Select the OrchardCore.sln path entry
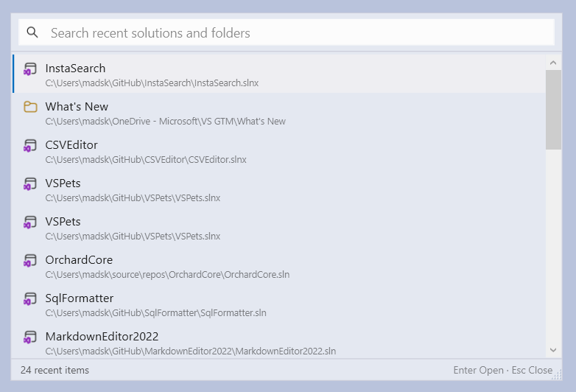Image resolution: width=576 pixels, height=392 pixels. (x=167, y=275)
